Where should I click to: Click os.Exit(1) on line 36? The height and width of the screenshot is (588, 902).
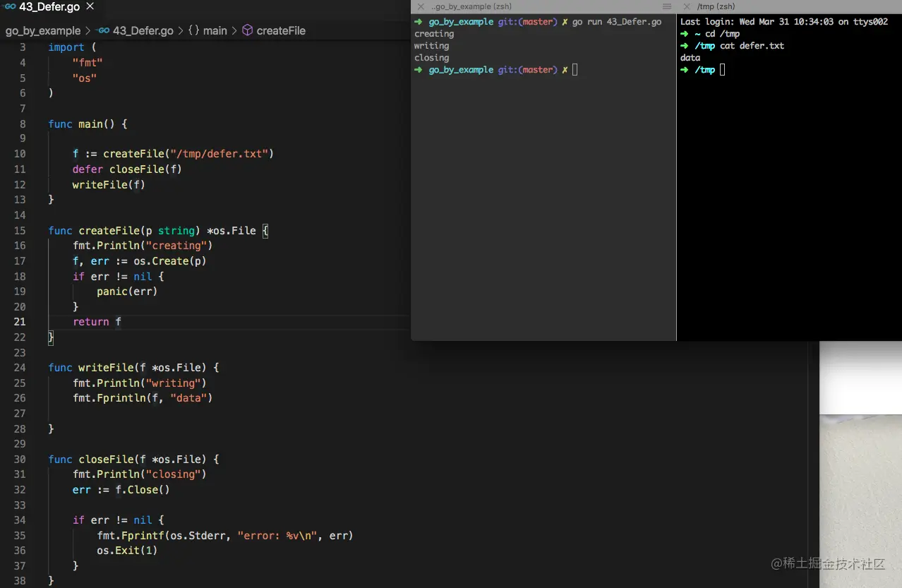(x=127, y=551)
